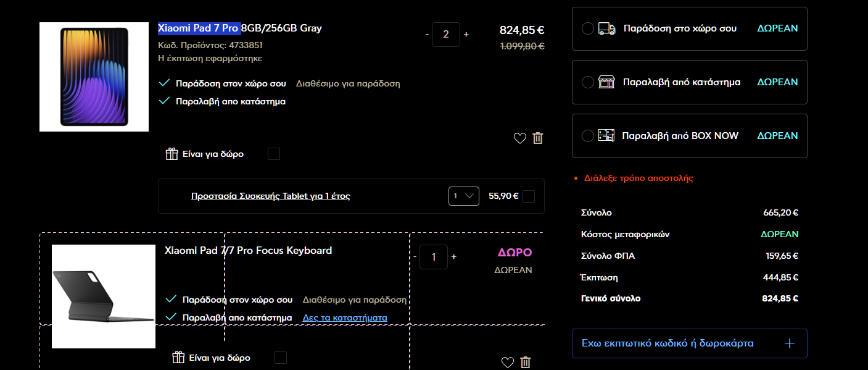Open Xiaomi Pad 7/7 Pro Focus Keyboard title
The height and width of the screenshot is (370, 868).
249,251
